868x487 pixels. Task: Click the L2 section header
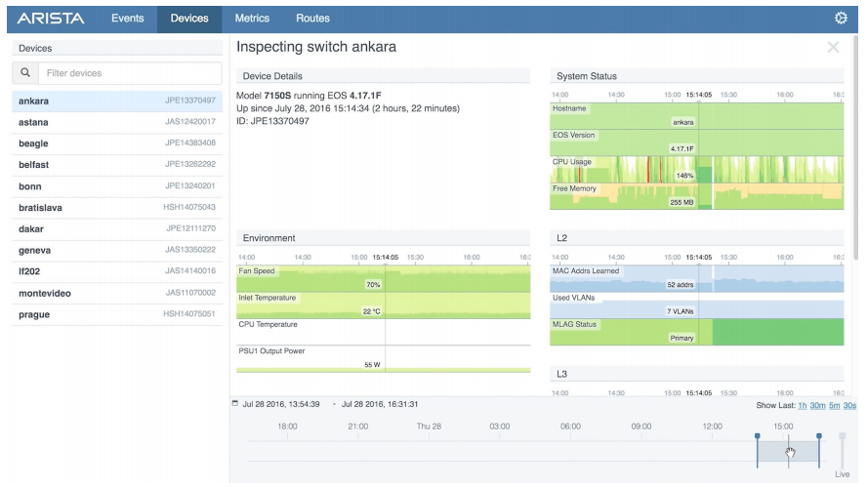696,238
